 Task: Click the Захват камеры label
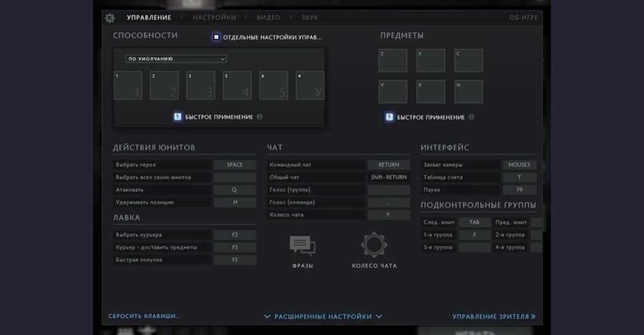tap(443, 165)
